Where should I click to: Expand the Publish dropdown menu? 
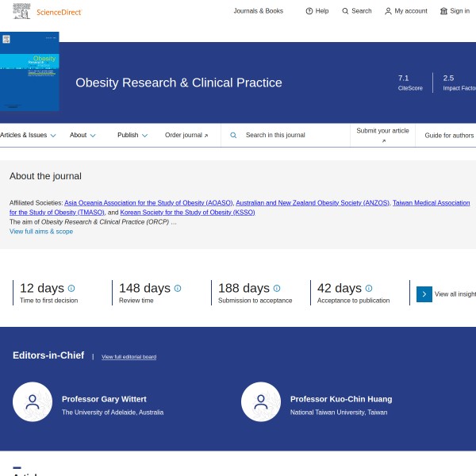(x=132, y=135)
